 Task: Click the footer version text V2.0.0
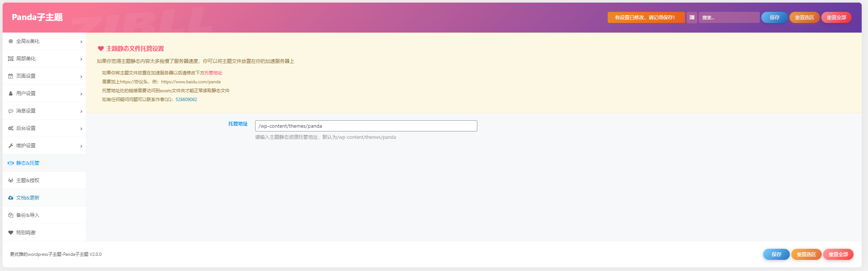pos(96,254)
